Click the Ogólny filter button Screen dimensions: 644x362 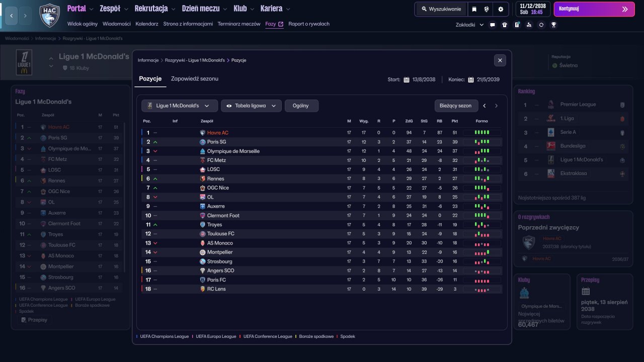tap(301, 106)
